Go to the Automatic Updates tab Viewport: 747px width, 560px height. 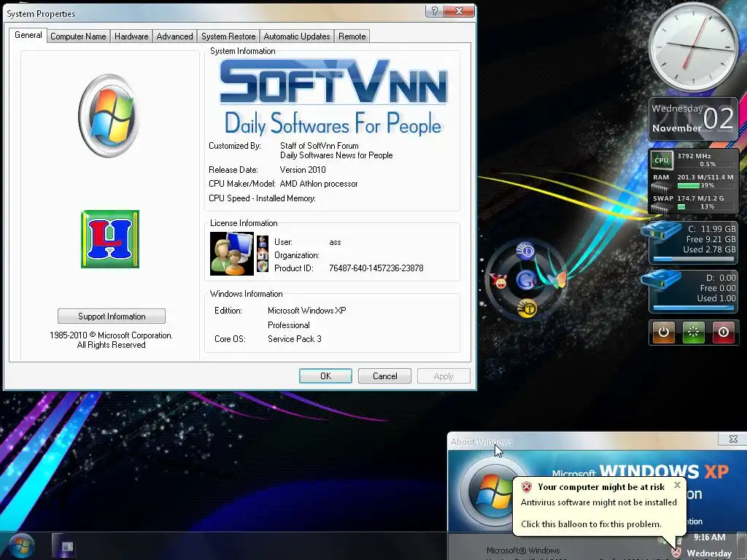pos(297,36)
